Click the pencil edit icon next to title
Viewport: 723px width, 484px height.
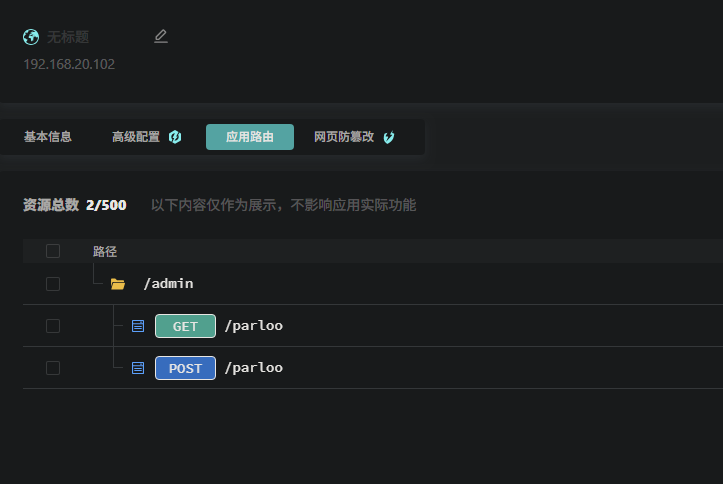[161, 37]
